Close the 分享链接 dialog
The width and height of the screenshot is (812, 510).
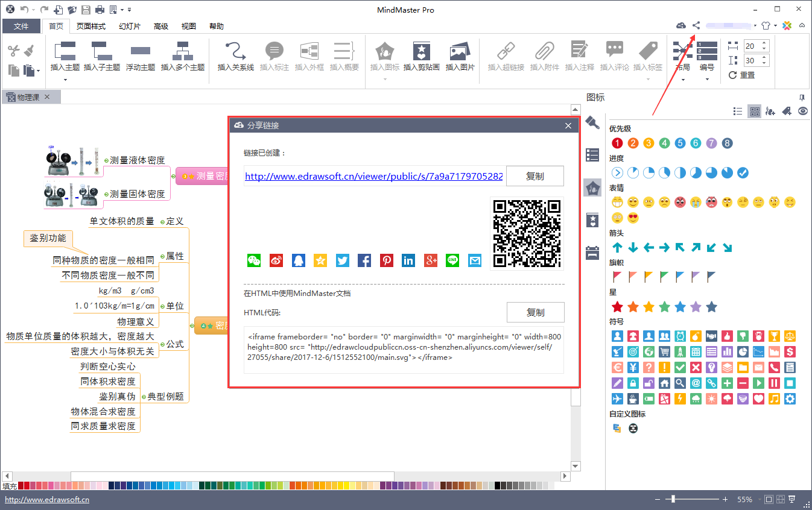pos(568,125)
